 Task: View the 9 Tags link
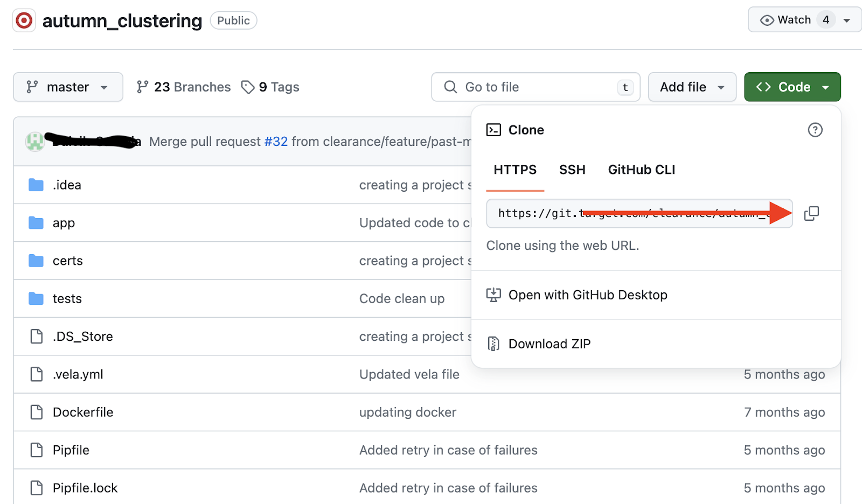[270, 87]
